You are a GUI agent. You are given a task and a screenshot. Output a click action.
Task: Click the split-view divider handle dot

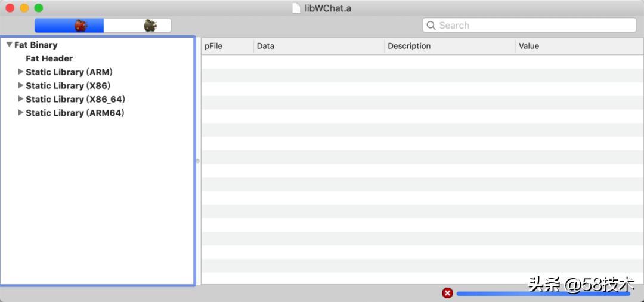coord(197,161)
